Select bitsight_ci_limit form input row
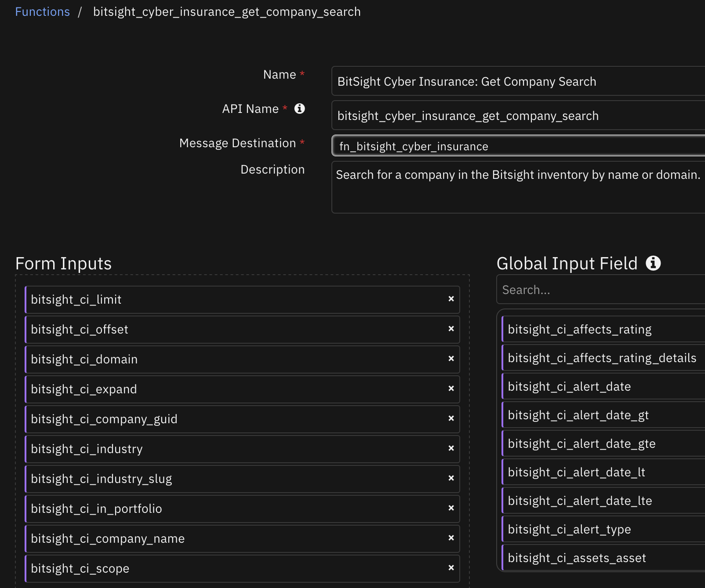 click(x=242, y=300)
